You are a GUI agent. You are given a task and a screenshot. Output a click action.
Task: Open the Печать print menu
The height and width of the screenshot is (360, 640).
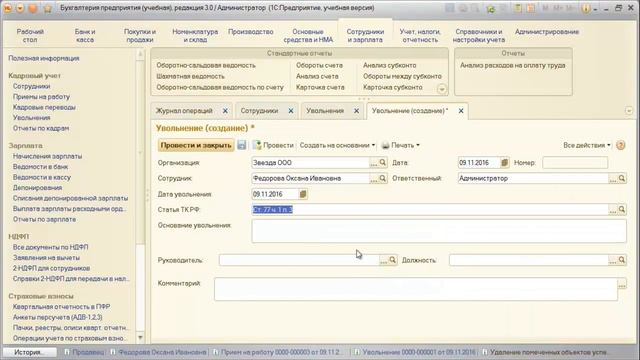[x=400, y=145]
